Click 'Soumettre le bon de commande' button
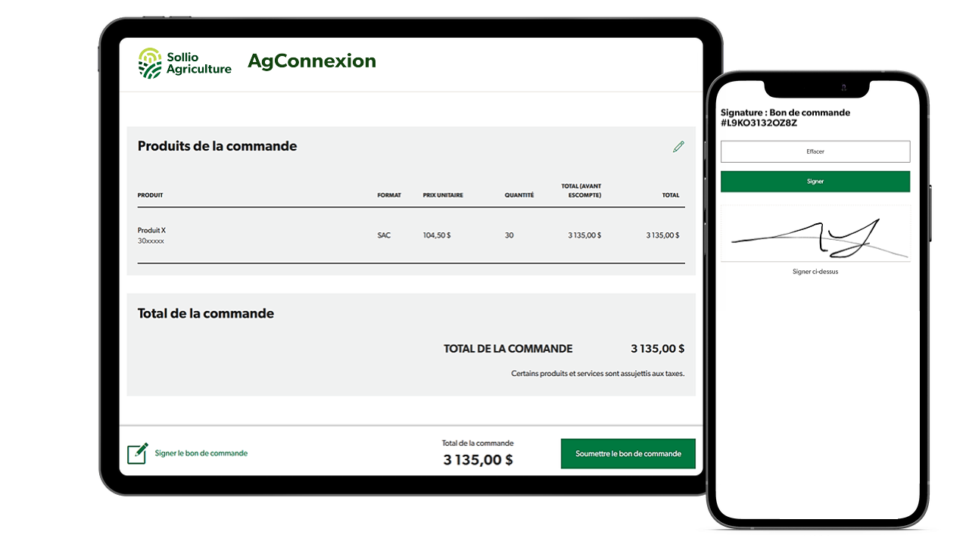Screen dimensions: 969x560 point(628,454)
